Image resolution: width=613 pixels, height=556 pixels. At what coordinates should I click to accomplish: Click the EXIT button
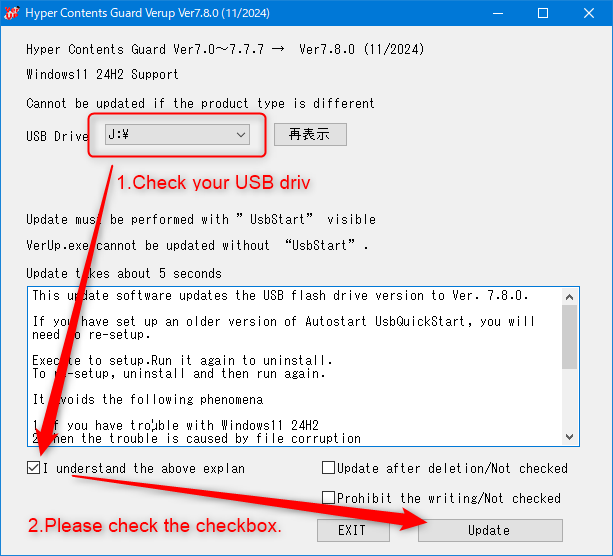[351, 530]
